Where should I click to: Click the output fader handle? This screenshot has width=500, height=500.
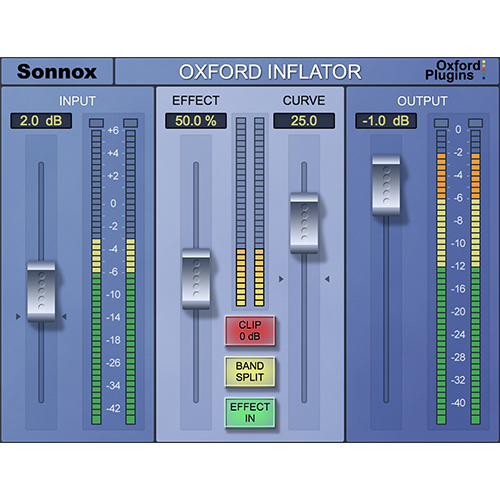[386, 185]
